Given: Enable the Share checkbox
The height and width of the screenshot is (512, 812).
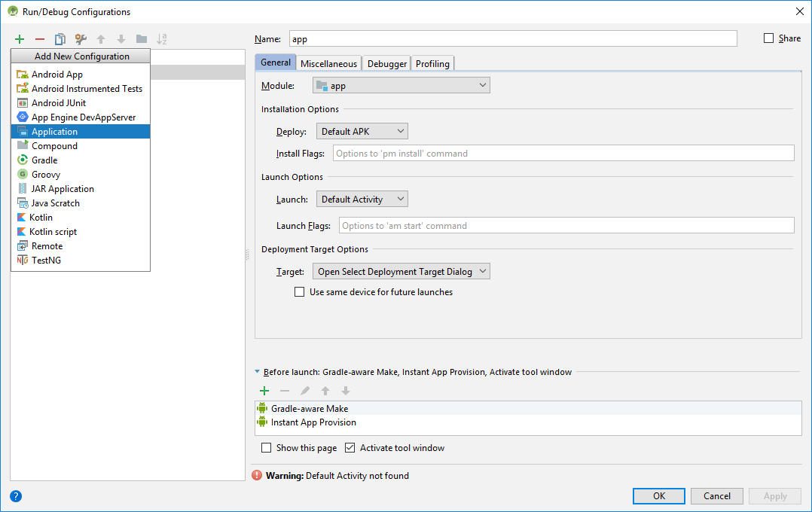Looking at the screenshot, I should [x=769, y=38].
